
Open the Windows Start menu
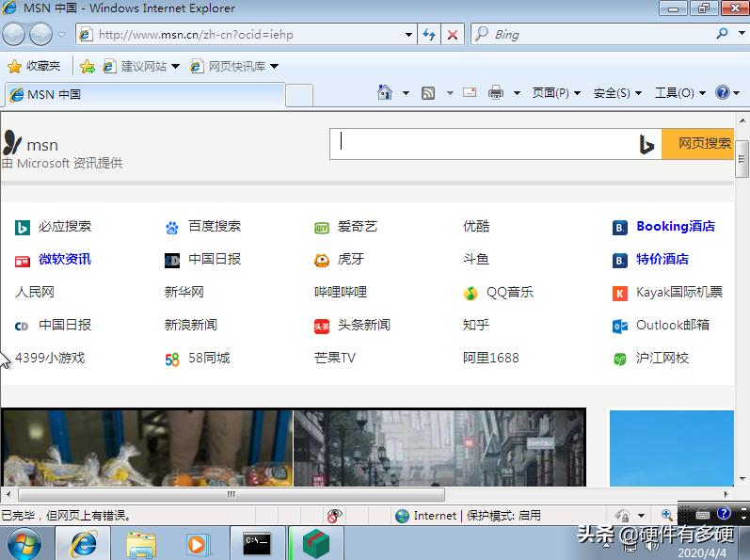pos(24,544)
